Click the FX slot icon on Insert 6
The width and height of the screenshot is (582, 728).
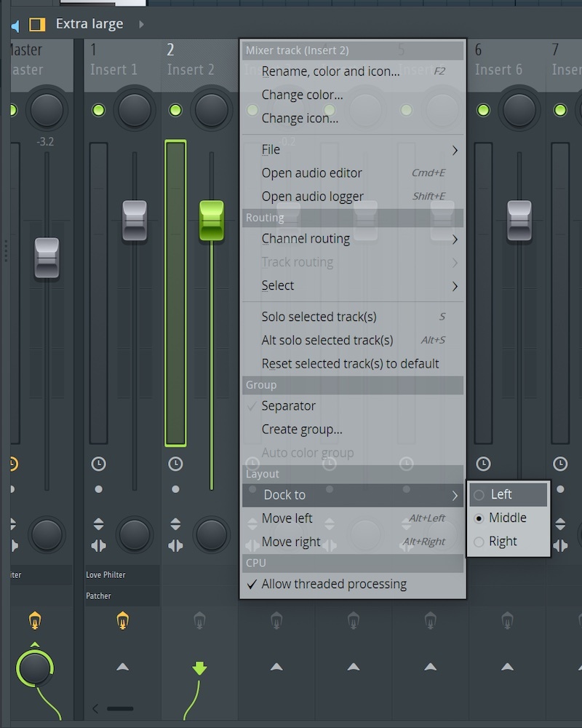point(507,621)
